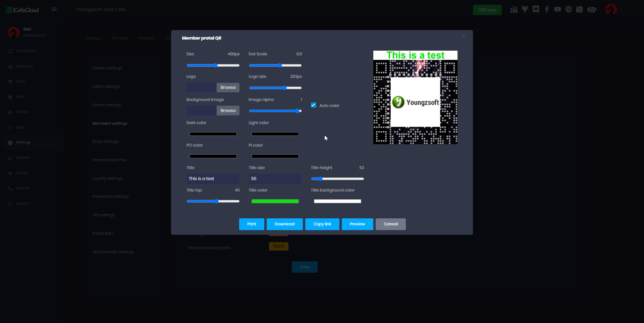Open the Title background color swatch
Viewport: 644px width, 323px height.
337,201
